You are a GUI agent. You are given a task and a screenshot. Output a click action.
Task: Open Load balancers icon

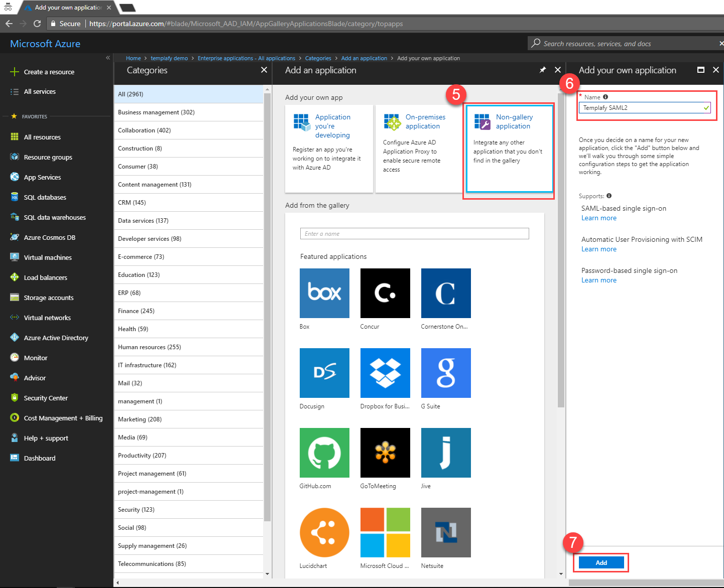click(x=15, y=277)
